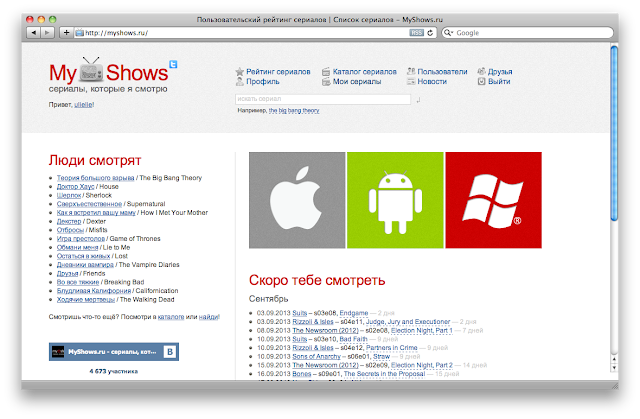The image size is (640, 419).
Task: Click the news icon beside Новости
Action: (x=411, y=82)
